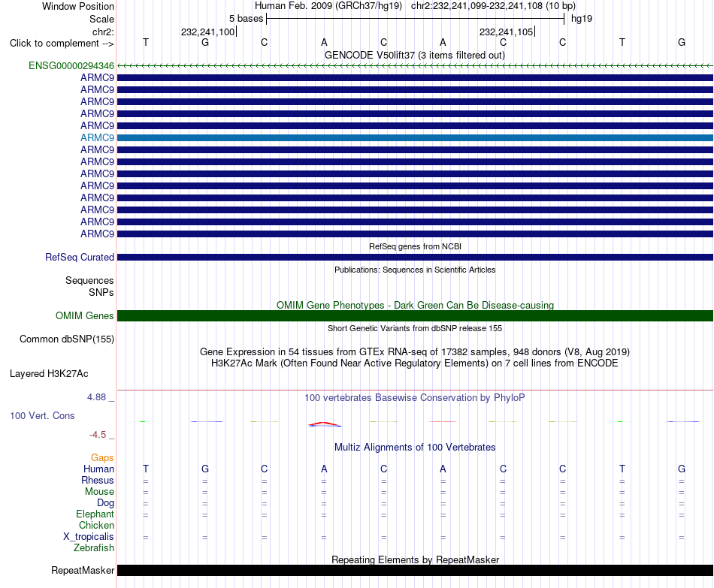
Task: Click the red-blue PhyloP conservation peak
Action: pos(324,424)
